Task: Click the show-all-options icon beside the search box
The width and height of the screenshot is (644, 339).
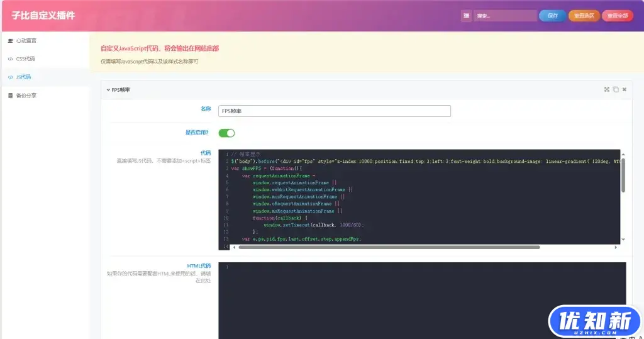Action: click(466, 16)
